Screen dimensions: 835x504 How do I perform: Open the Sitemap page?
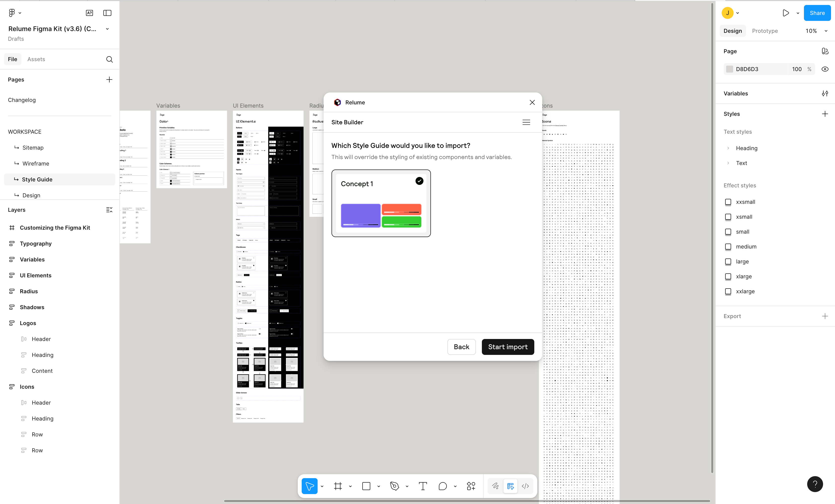pyautogui.click(x=33, y=148)
